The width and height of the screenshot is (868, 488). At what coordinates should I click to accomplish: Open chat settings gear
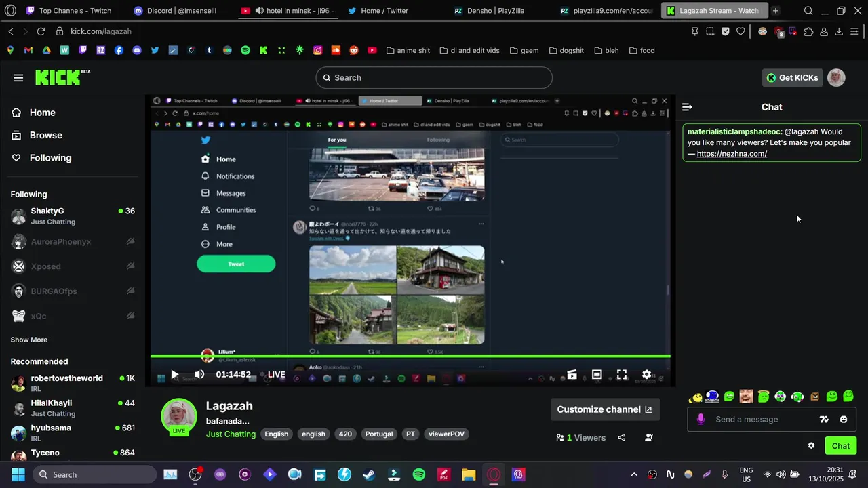[811, 445]
